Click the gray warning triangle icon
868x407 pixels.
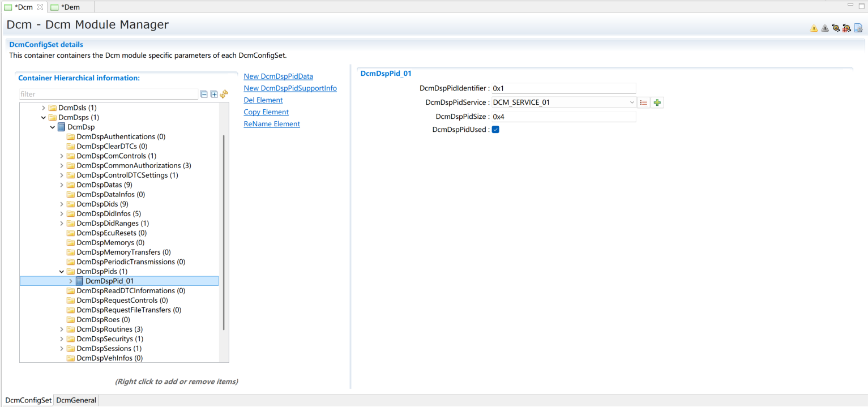824,28
